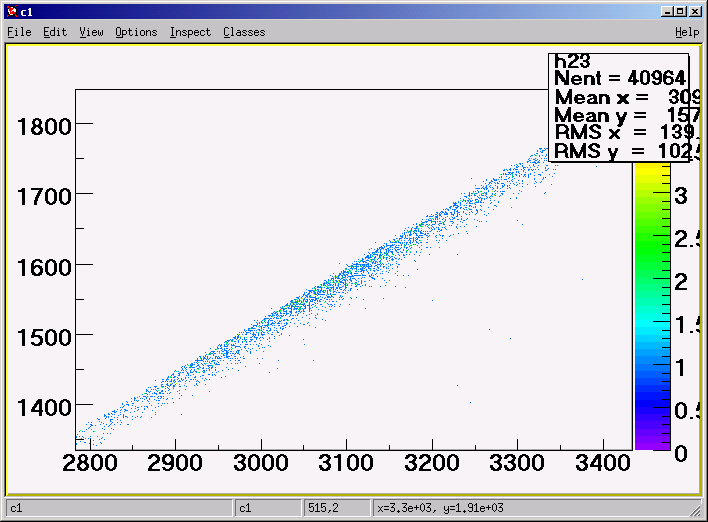Select the RMS y stats line
Viewport: 708px width, 522px height.
tap(627, 151)
